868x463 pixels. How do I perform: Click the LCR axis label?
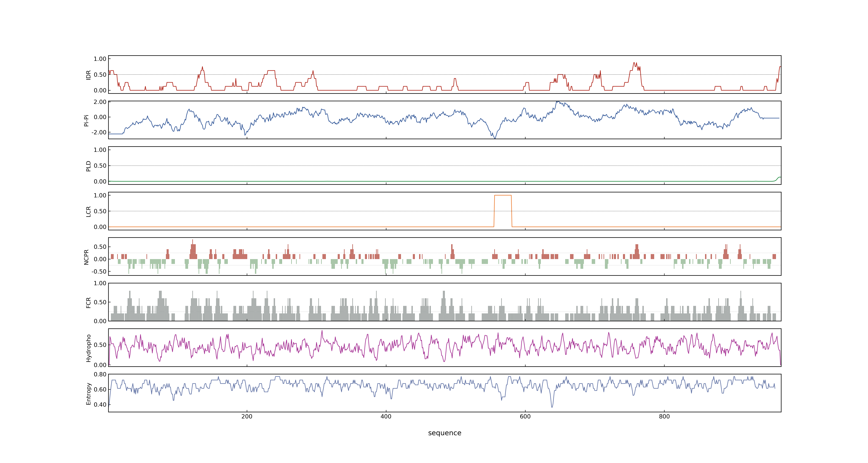[88, 211]
